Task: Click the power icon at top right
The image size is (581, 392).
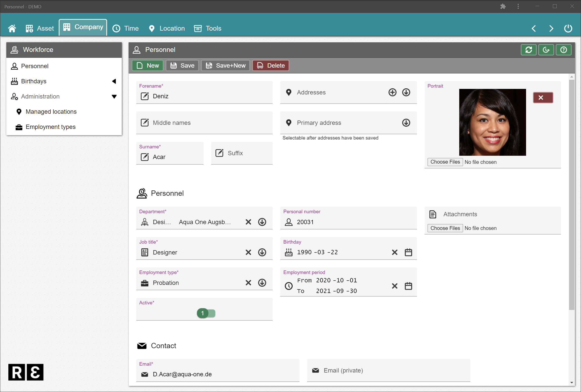Action: click(568, 28)
